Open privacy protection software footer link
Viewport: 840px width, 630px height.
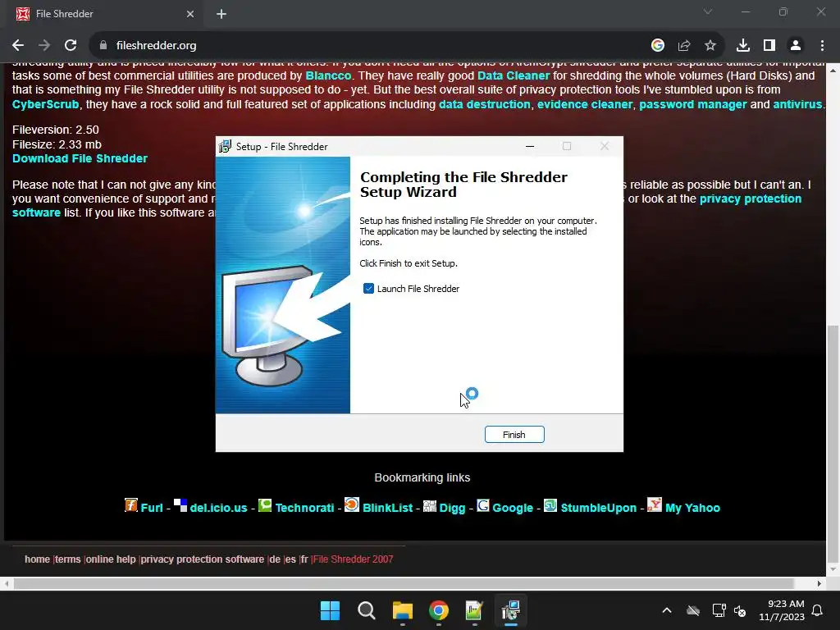coord(203,559)
